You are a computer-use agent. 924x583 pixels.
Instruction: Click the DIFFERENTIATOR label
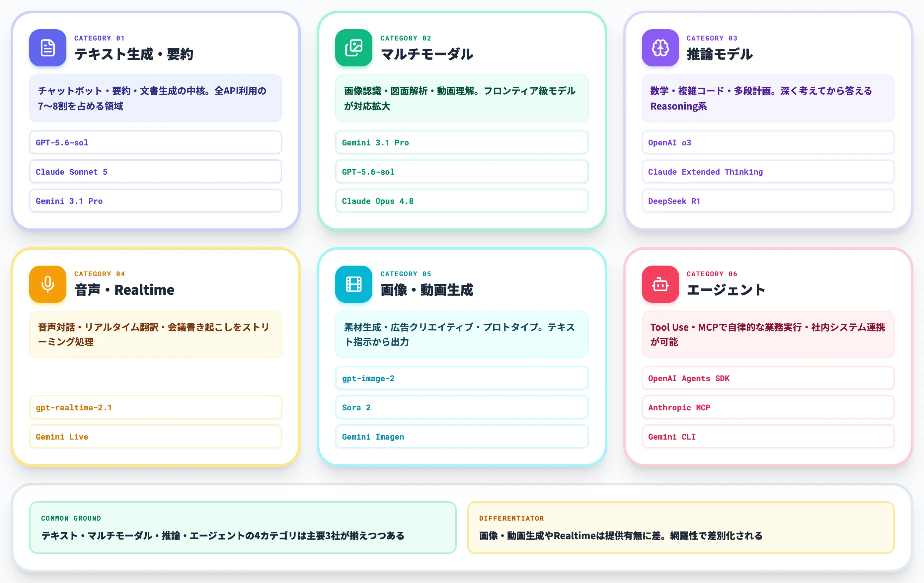tap(511, 518)
